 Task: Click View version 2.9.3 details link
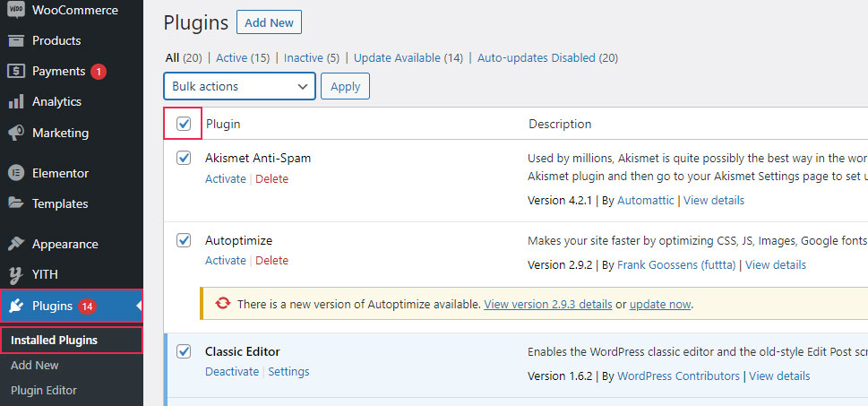[x=548, y=304]
